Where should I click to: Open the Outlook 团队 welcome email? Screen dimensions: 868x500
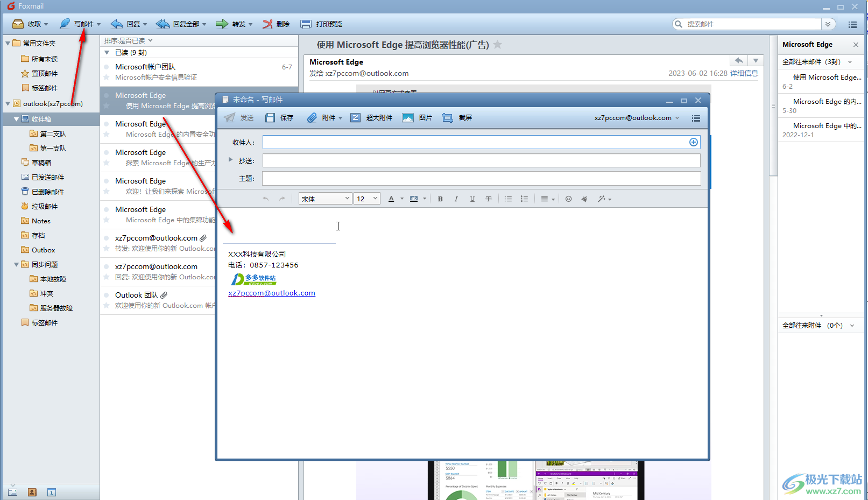tap(158, 300)
